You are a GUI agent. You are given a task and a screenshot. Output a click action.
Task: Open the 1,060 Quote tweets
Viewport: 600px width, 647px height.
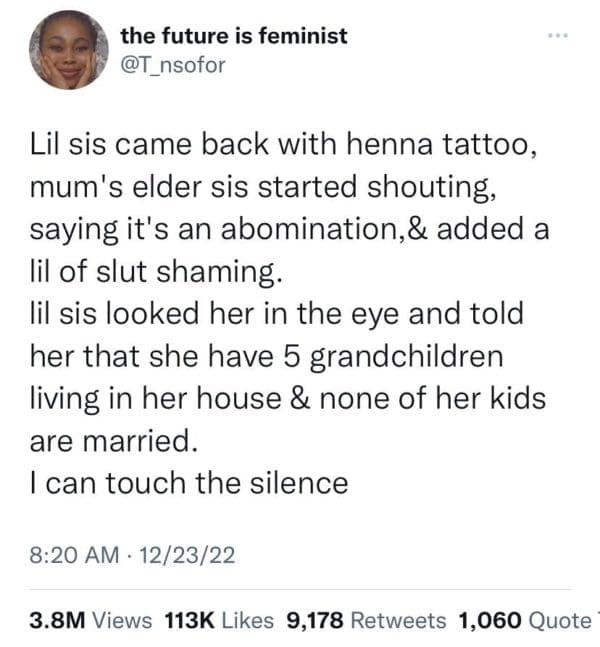point(524,620)
